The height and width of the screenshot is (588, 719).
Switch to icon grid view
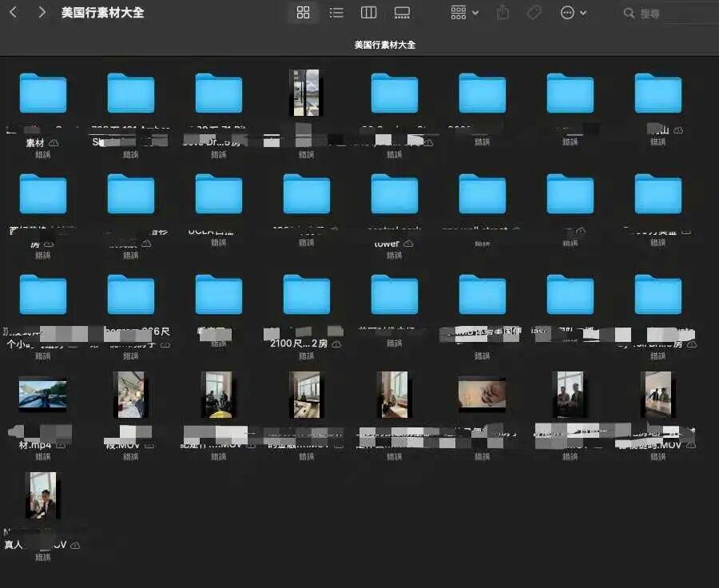(x=303, y=13)
